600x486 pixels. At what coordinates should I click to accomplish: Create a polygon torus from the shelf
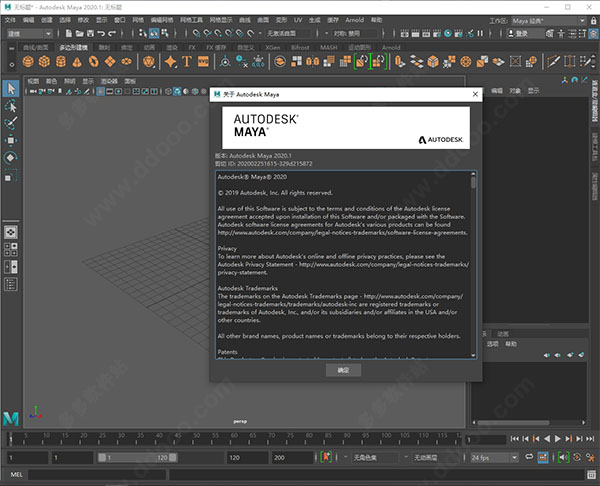pyautogui.click(x=93, y=61)
